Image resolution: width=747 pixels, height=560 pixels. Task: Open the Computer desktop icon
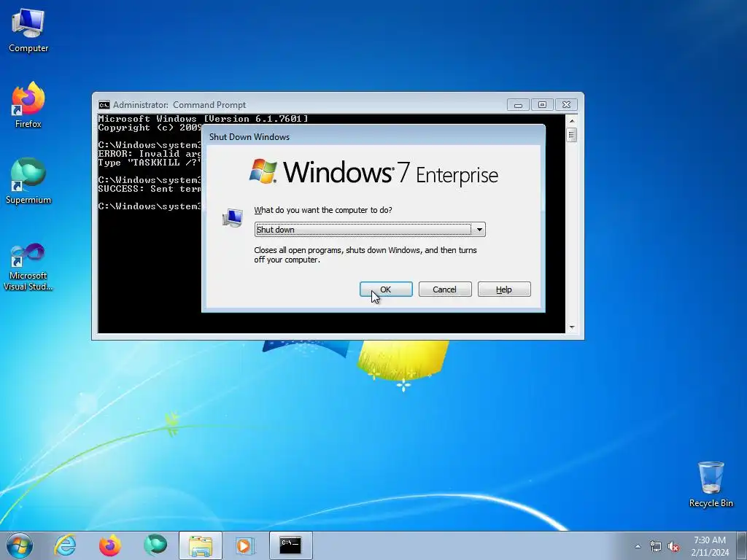[28, 31]
